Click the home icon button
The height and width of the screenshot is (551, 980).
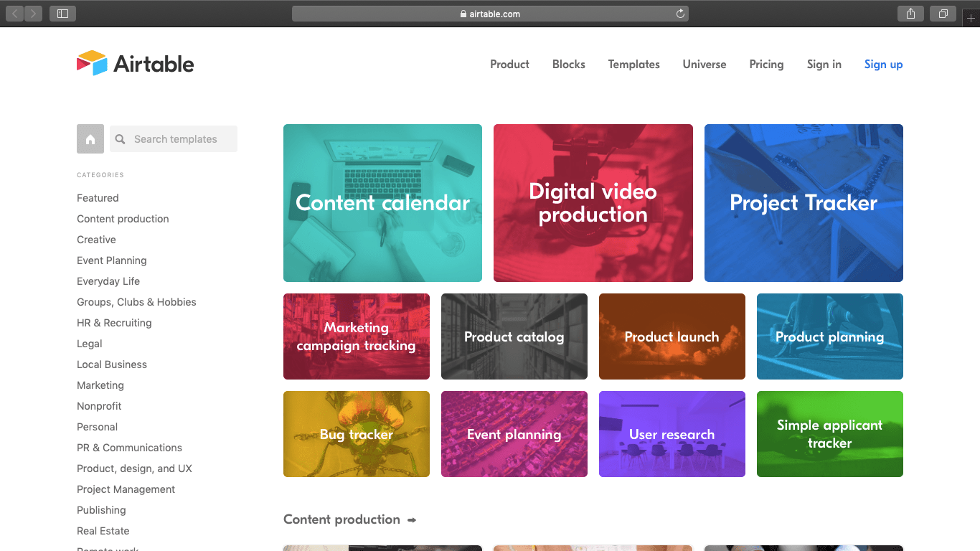pos(90,139)
